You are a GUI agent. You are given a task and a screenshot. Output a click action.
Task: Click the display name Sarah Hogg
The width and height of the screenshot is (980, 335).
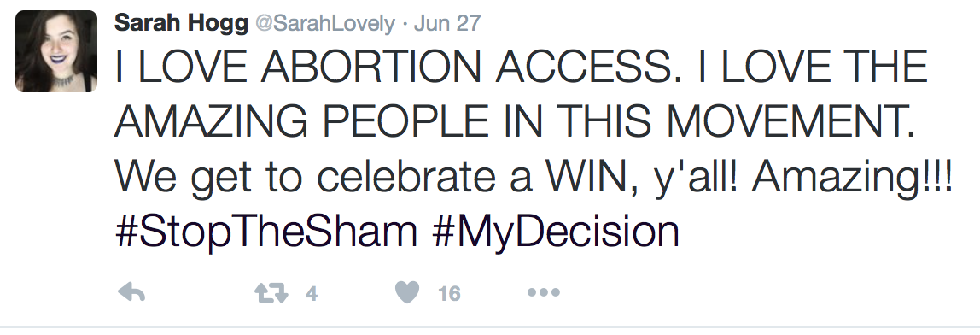tap(181, 24)
